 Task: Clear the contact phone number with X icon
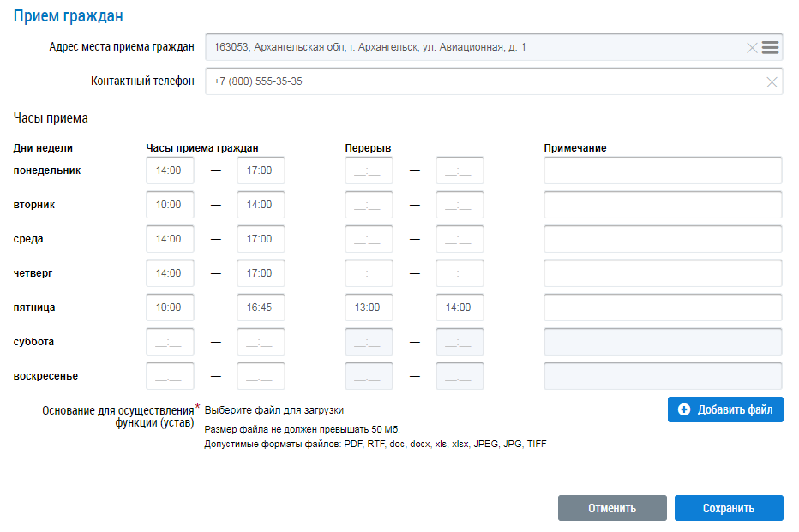tap(772, 82)
